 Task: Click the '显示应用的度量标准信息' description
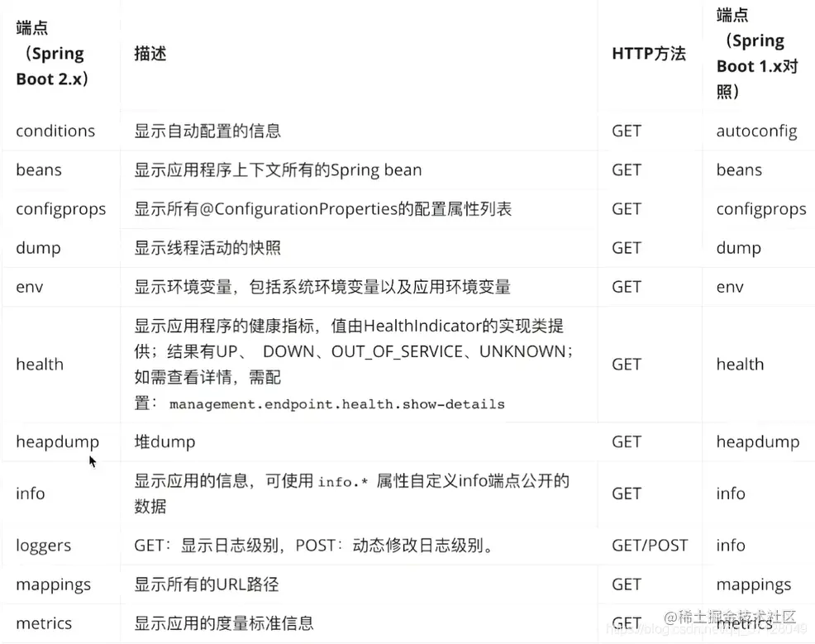[x=224, y=623]
